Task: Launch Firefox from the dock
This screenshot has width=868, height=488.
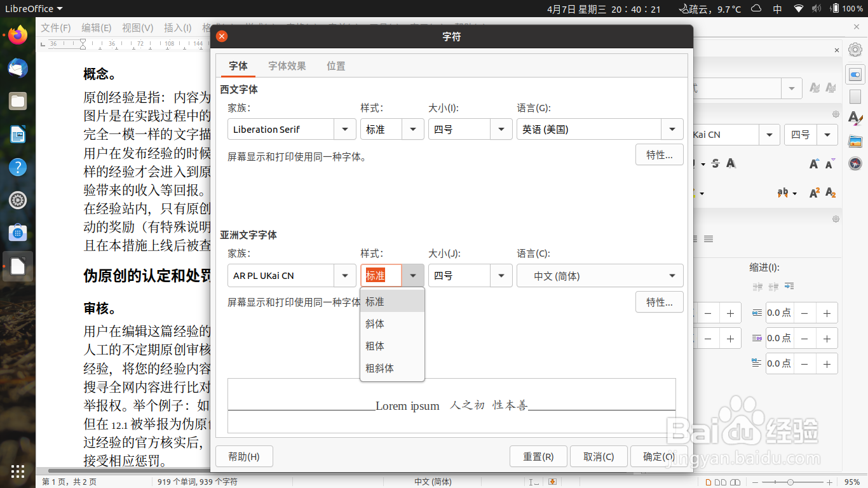Action: 17,35
